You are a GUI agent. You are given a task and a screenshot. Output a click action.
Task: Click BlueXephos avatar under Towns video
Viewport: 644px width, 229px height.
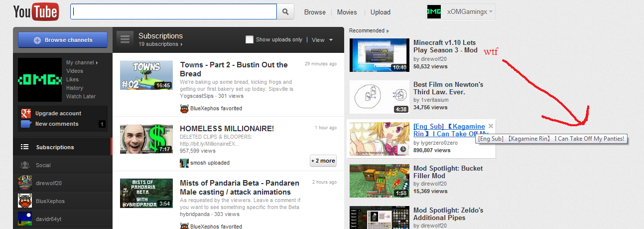[x=184, y=108]
